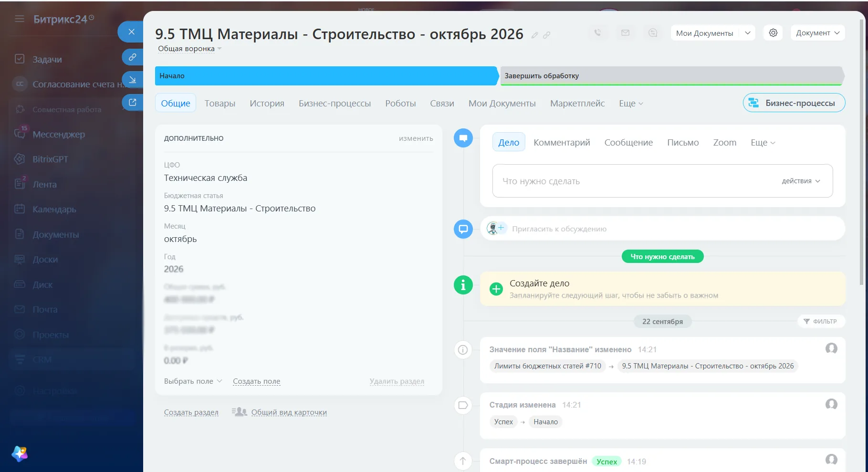Click the blue comment bubble timeline icon
The width and height of the screenshot is (868, 472).
(463, 229)
